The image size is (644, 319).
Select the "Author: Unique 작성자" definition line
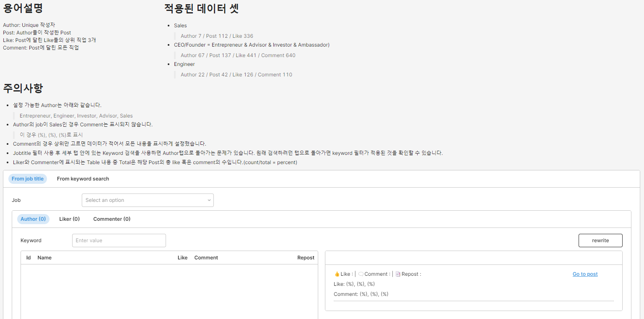point(29,25)
